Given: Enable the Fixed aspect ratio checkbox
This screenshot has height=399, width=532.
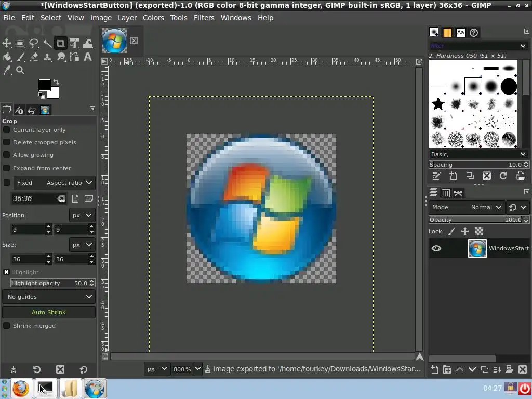Looking at the screenshot, I should click(7, 182).
